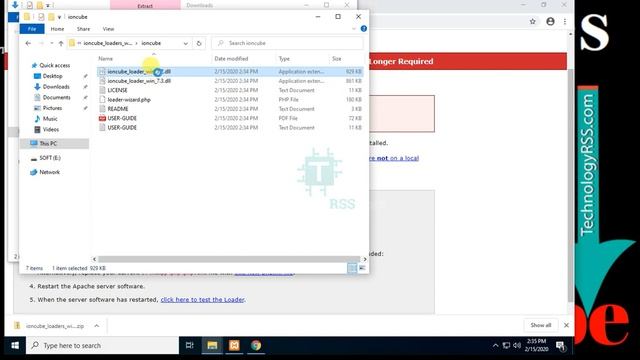Viewport: 640px width, 360px height.
Task: Open SOFT (E:) drive
Action: [x=50, y=158]
